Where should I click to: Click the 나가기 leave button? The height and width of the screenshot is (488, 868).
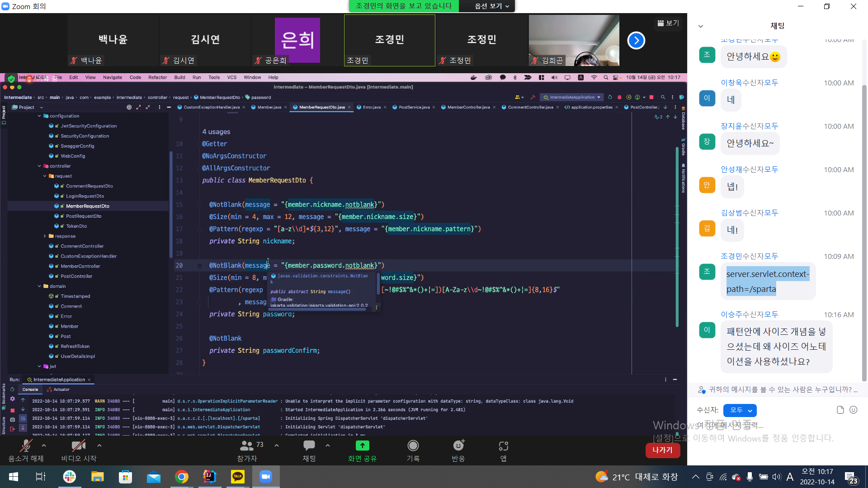tap(662, 450)
